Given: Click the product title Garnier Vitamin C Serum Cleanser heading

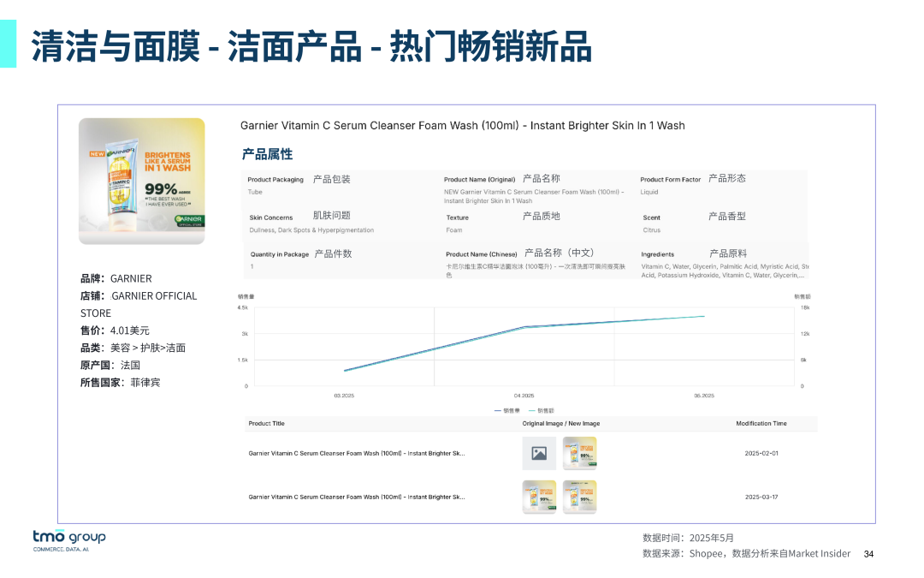Looking at the screenshot, I should (463, 126).
